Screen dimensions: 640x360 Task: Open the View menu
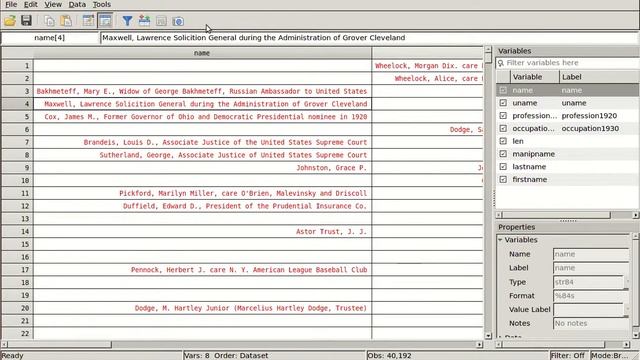point(53,4)
